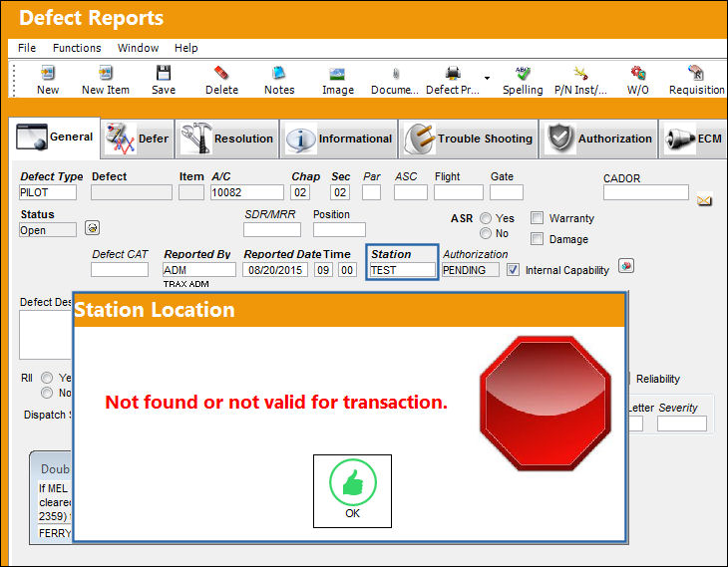Click the Par input field
Viewport: 728px width, 567px height.
(x=371, y=192)
